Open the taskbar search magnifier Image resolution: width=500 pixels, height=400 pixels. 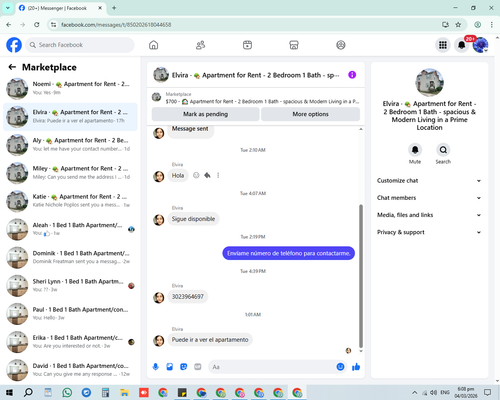(28, 392)
